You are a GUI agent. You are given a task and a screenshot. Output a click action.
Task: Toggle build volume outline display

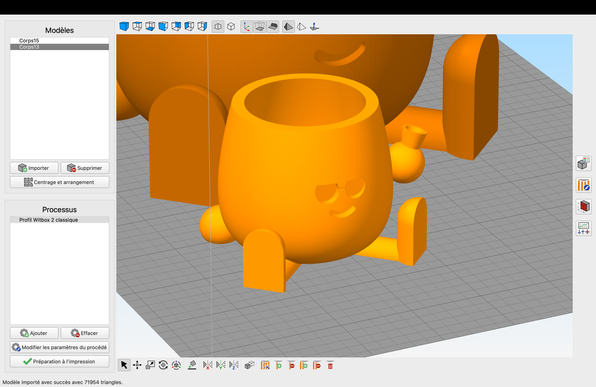pos(260,27)
